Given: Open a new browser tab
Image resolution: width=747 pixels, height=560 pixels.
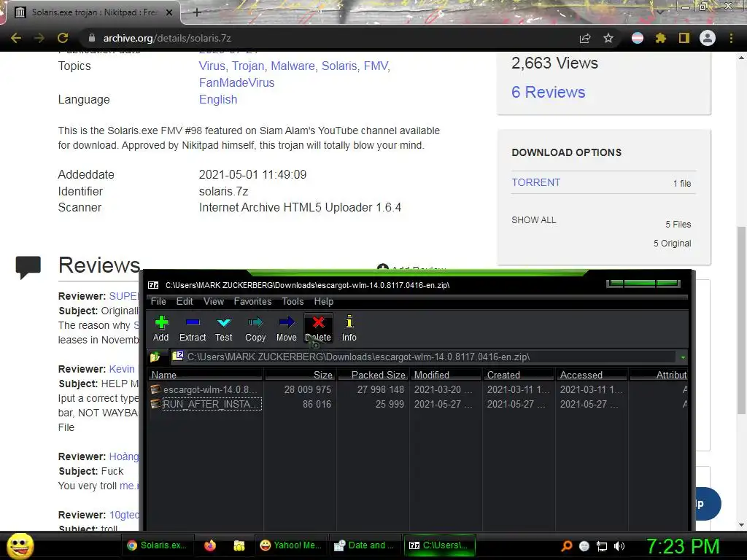Looking at the screenshot, I should tap(197, 12).
